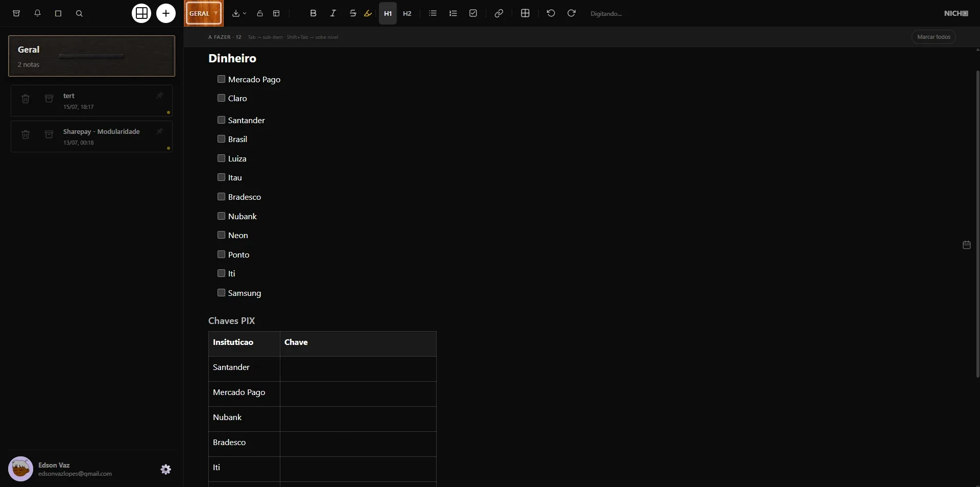Screen dimensions: 980x487
Task: Open the grid view round button
Action: click(141, 13)
